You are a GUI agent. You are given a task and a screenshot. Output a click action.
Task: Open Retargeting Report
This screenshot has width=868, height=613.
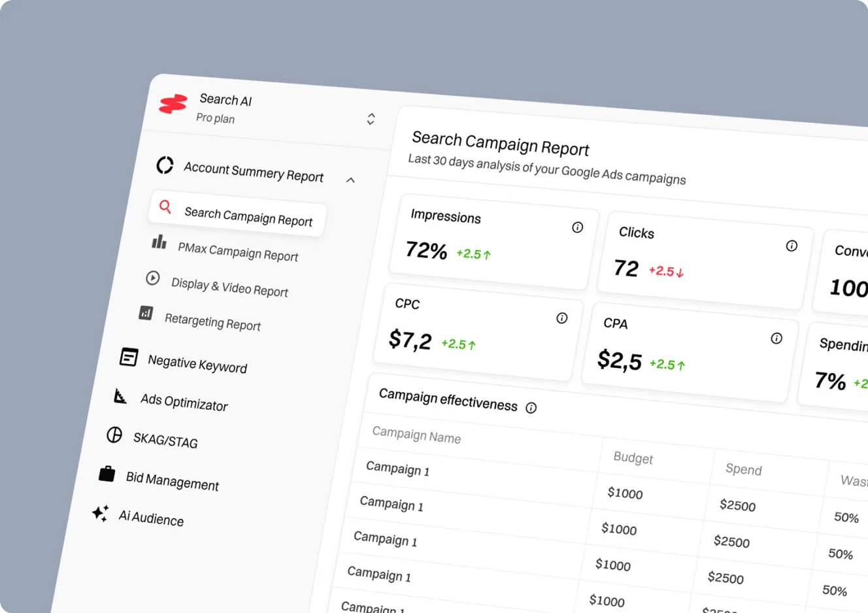tap(212, 322)
